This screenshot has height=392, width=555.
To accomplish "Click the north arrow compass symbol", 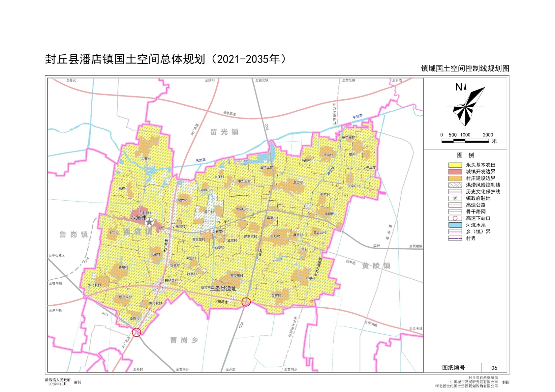I will click(x=465, y=106).
